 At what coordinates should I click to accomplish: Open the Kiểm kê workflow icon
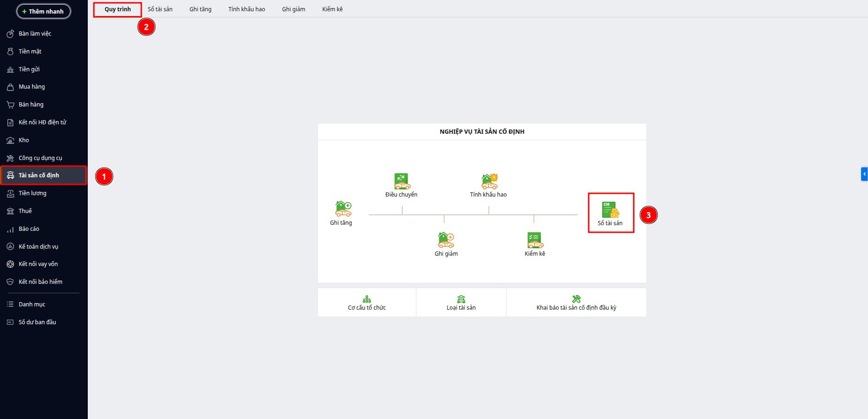tap(535, 240)
